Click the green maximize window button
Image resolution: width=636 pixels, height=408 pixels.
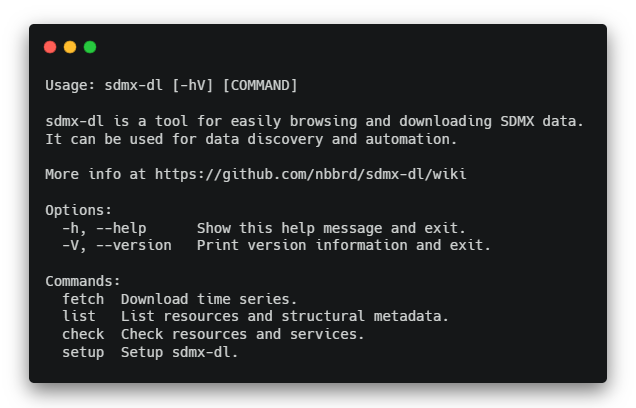tap(90, 47)
